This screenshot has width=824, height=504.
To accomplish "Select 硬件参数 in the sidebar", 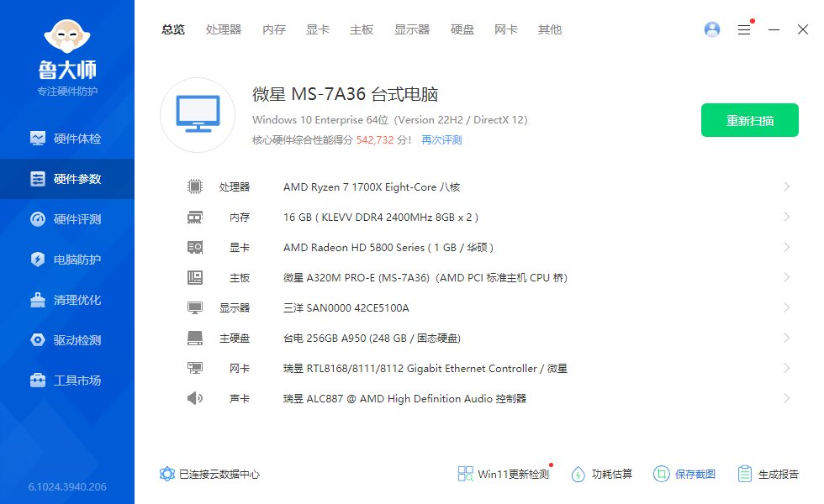I will coord(67,179).
